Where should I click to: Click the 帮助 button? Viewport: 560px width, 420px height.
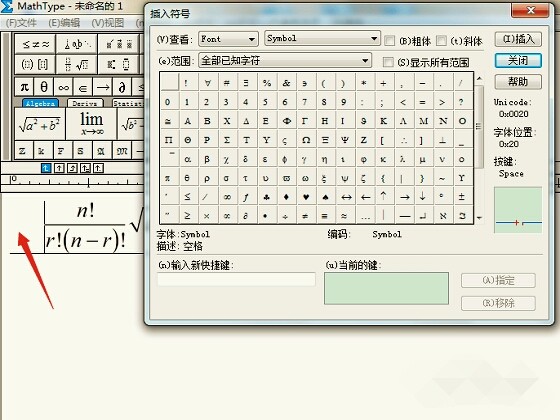coord(518,82)
